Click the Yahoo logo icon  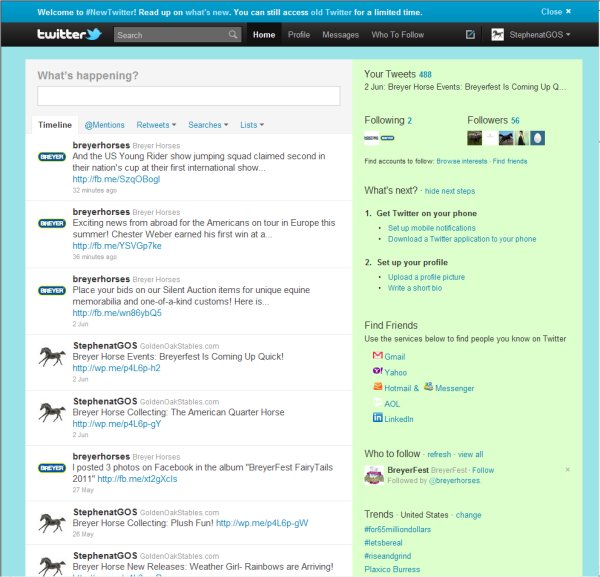[x=378, y=371]
